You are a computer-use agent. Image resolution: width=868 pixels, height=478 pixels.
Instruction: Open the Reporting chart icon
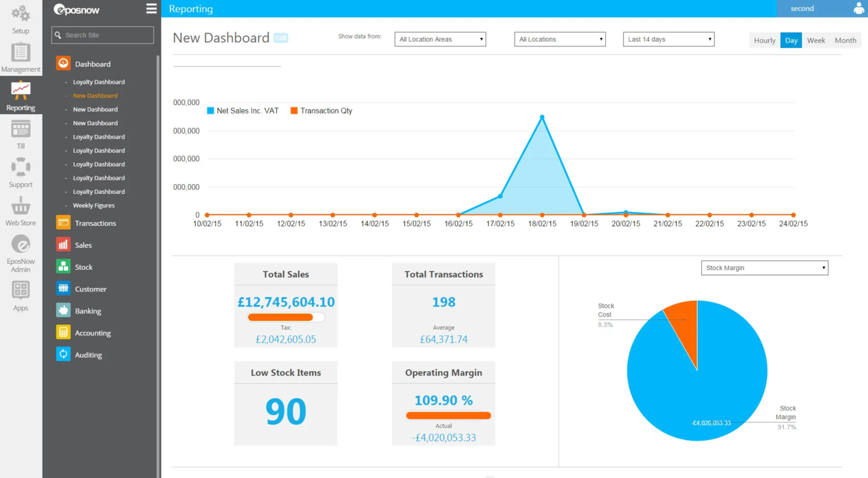pyautogui.click(x=21, y=91)
